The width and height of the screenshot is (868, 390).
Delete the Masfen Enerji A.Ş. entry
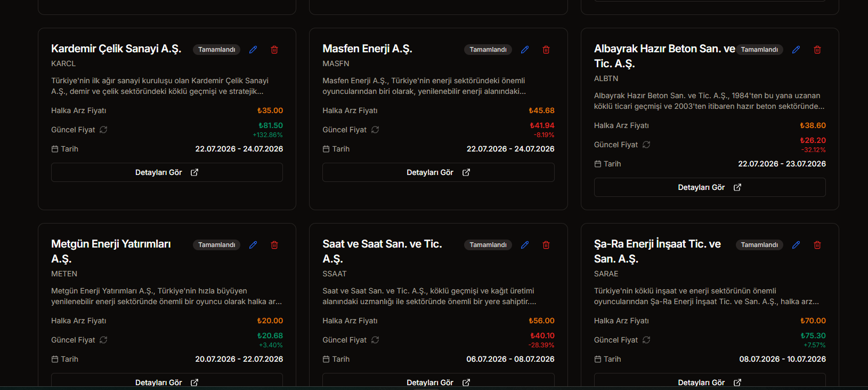(x=546, y=50)
